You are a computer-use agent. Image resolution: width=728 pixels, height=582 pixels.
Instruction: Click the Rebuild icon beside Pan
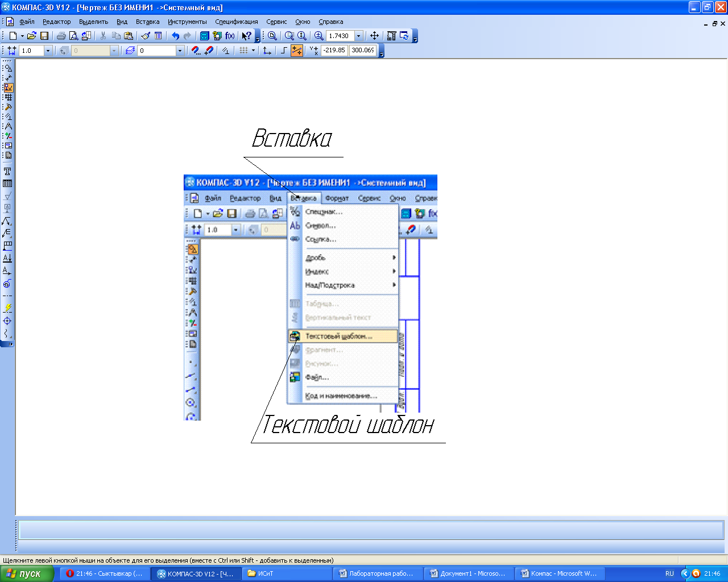point(392,36)
